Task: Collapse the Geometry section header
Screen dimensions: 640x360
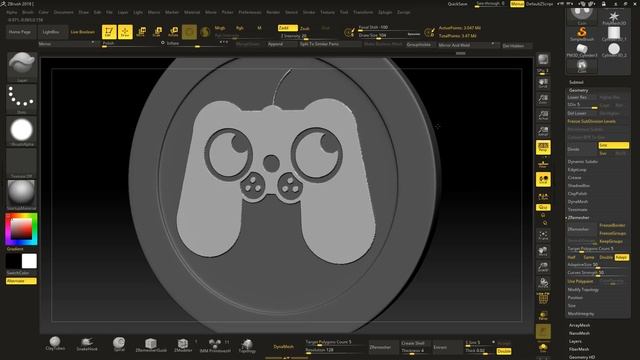Action: (578, 90)
